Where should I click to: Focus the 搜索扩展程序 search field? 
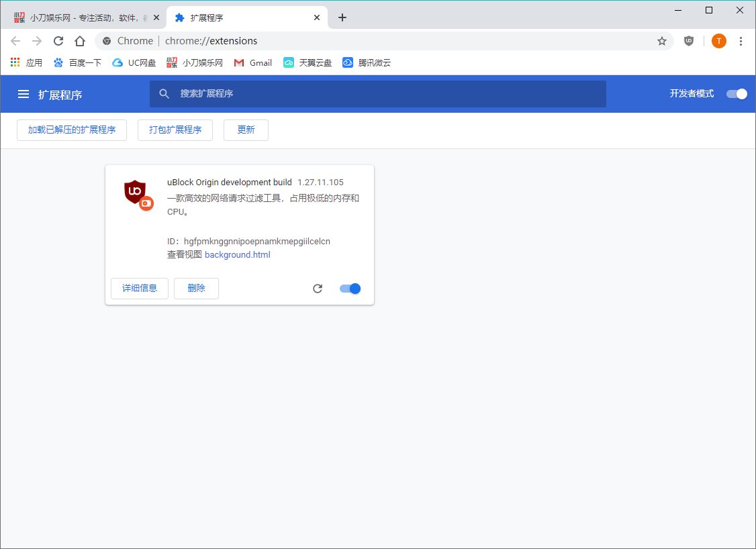tap(389, 94)
